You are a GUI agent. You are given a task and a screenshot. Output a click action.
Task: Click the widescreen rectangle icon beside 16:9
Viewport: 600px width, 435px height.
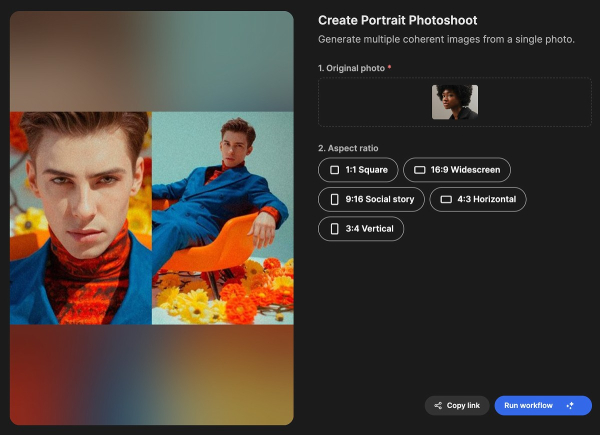tap(420, 170)
